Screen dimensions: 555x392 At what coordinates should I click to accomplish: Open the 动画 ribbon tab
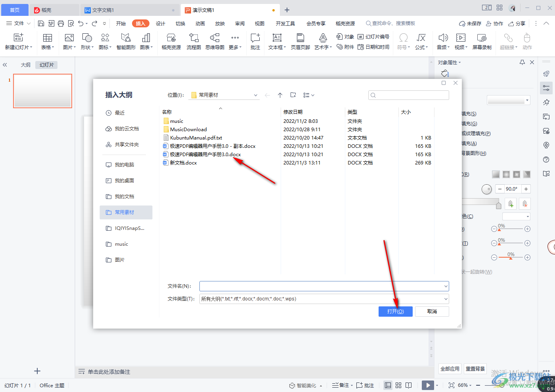[x=200, y=23]
